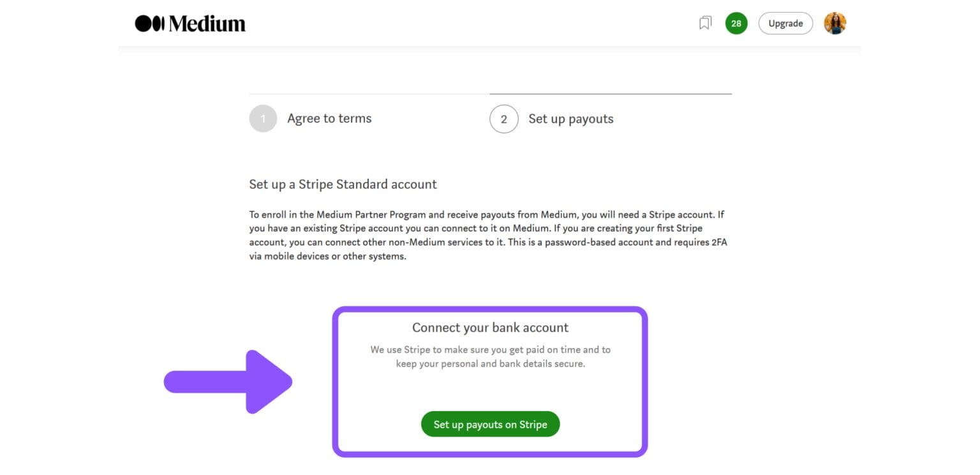Select the Stripe Standard account section title
The image size is (980, 475).
[343, 184]
